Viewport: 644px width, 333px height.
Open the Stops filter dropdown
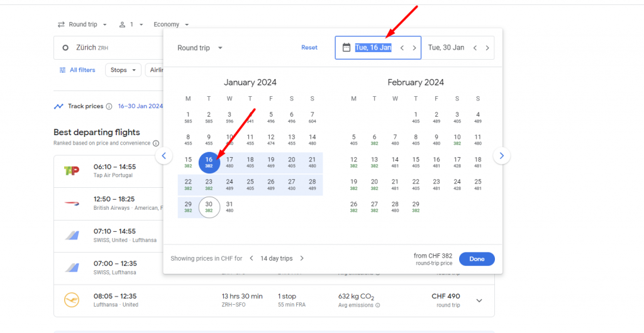tap(123, 70)
